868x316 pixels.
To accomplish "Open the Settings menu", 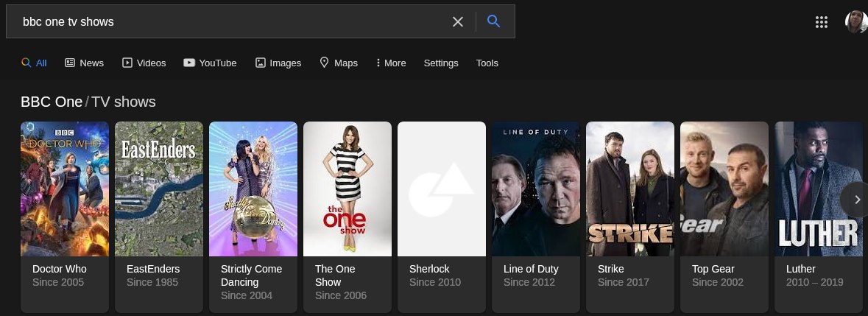I will pyautogui.click(x=441, y=63).
